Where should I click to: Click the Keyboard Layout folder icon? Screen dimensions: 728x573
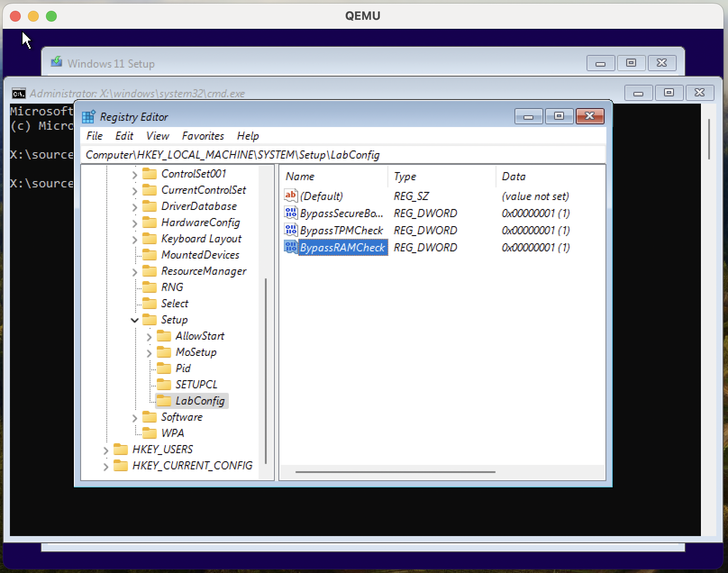(150, 238)
